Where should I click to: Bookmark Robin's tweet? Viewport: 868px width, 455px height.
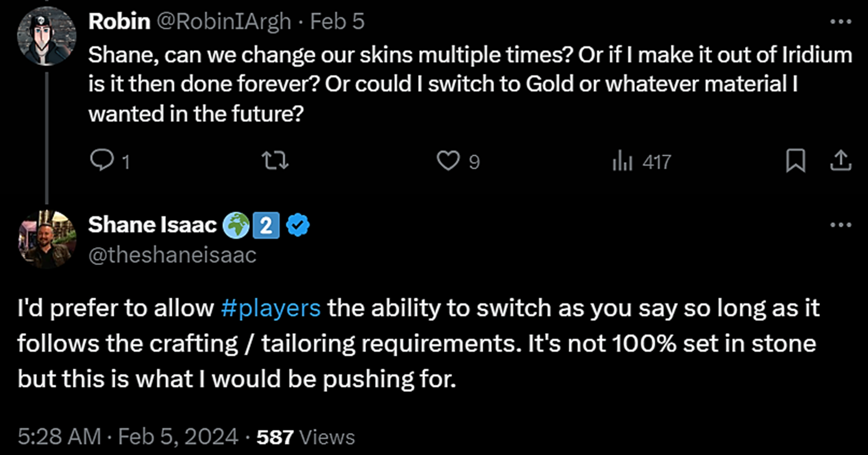tap(795, 161)
